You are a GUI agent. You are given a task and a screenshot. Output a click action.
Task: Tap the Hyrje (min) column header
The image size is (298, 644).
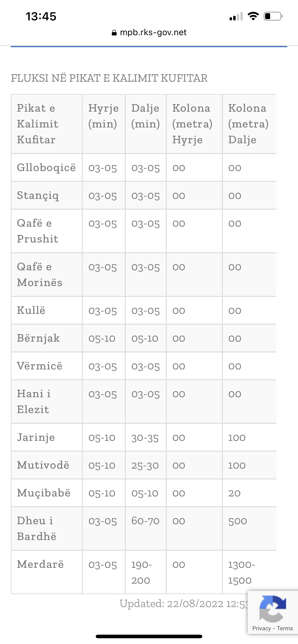pos(103,116)
